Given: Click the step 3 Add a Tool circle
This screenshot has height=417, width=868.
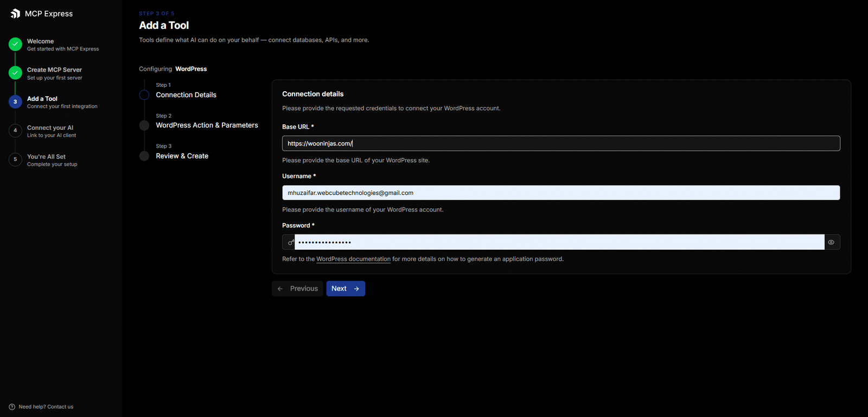Looking at the screenshot, I should (x=15, y=102).
